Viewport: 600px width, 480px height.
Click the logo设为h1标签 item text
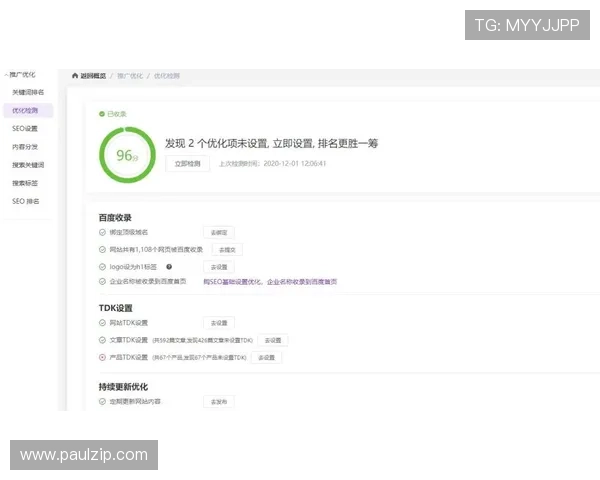133,267
